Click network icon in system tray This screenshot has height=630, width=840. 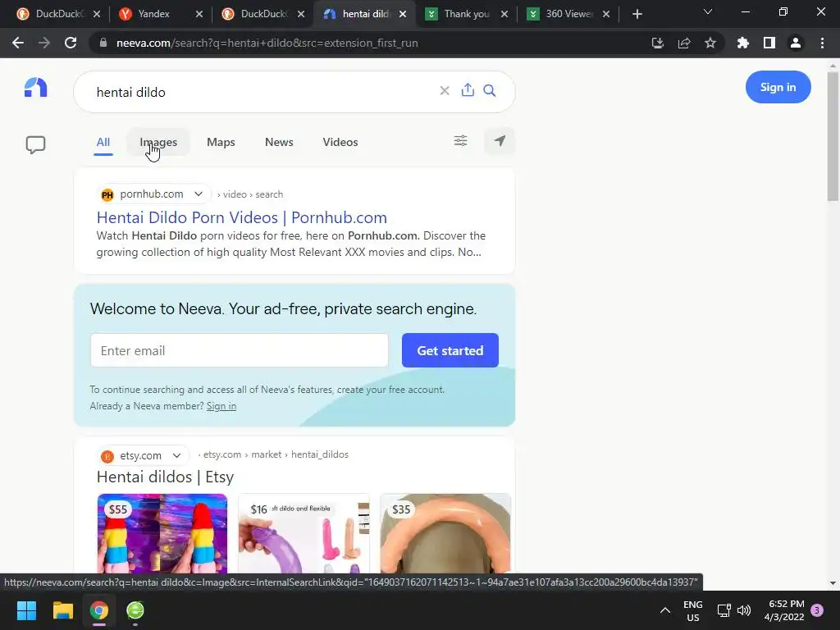click(x=724, y=610)
